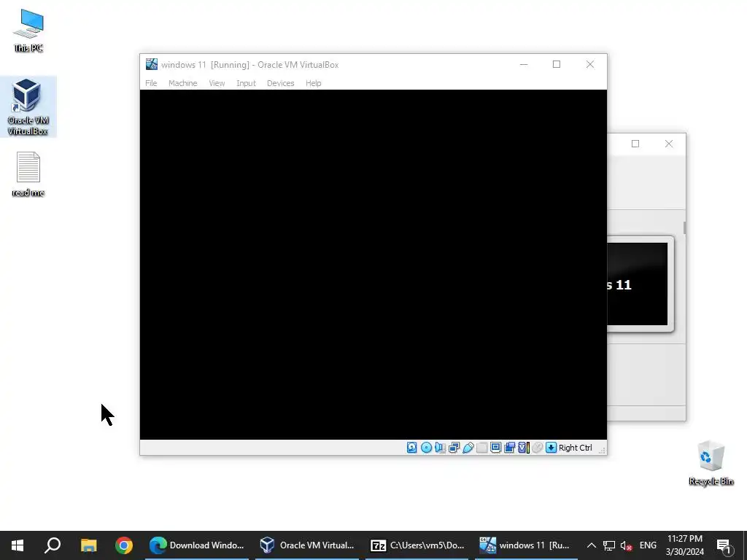Switch to Oracle VM VirtualBox Manager taskbar button

coord(307,545)
